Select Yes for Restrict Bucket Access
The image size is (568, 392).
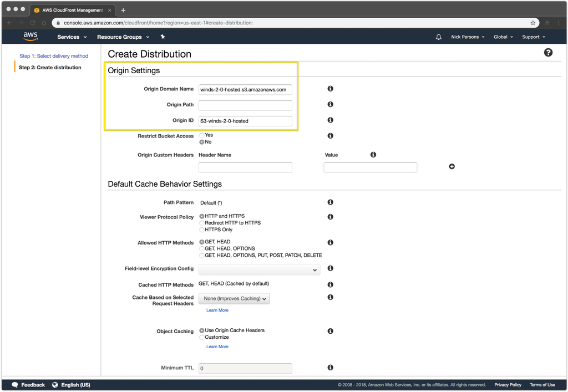pos(202,135)
